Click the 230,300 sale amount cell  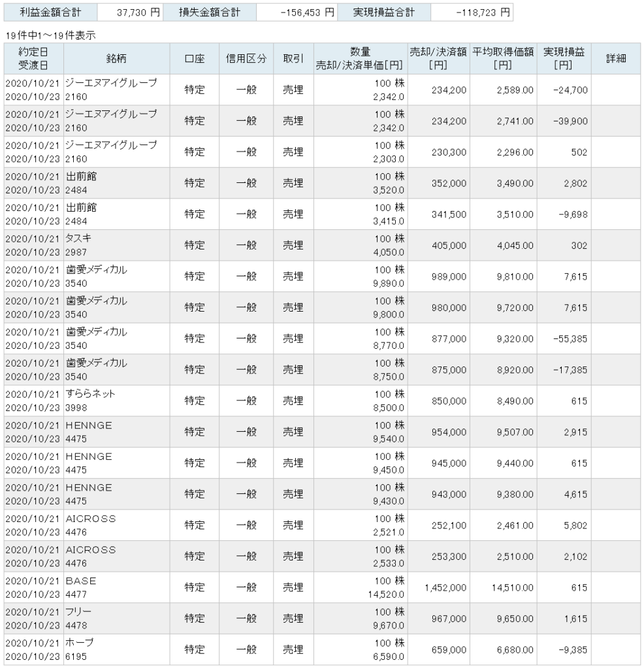[438, 152]
